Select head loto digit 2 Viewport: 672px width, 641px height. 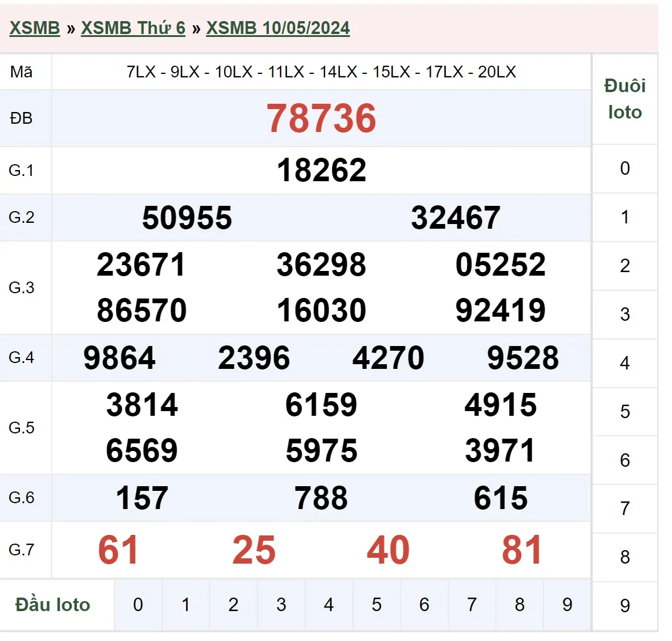coord(234,605)
